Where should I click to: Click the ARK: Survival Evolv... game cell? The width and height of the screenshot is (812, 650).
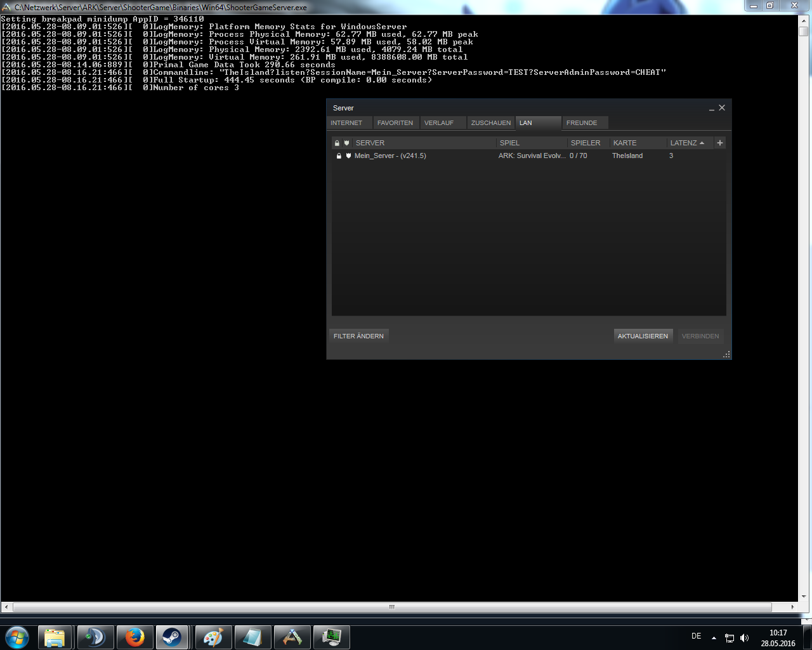tap(532, 156)
